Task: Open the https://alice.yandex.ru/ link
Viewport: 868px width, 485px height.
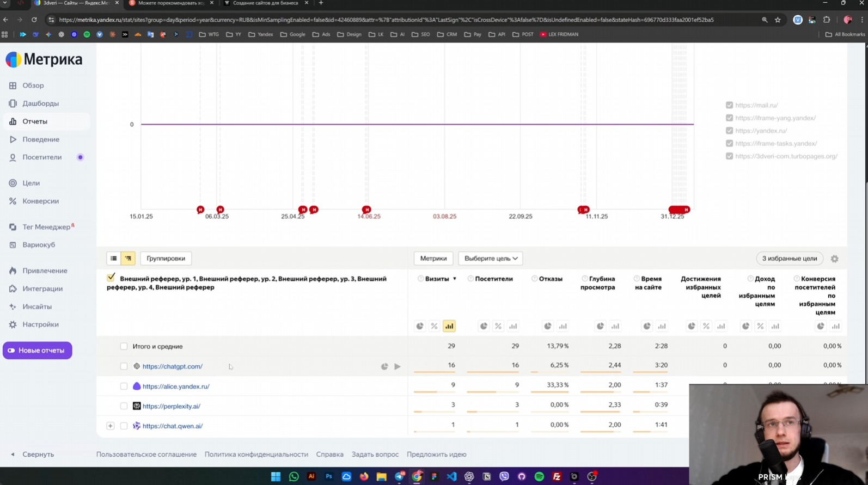Action: tap(175, 386)
